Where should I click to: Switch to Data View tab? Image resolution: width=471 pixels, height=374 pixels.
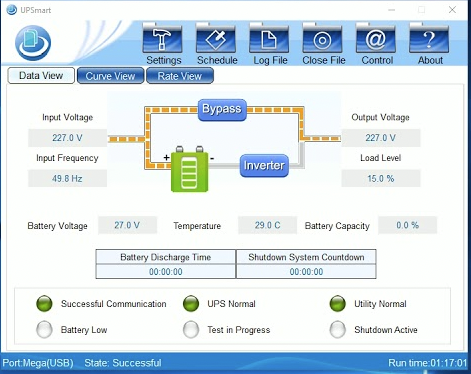point(41,76)
